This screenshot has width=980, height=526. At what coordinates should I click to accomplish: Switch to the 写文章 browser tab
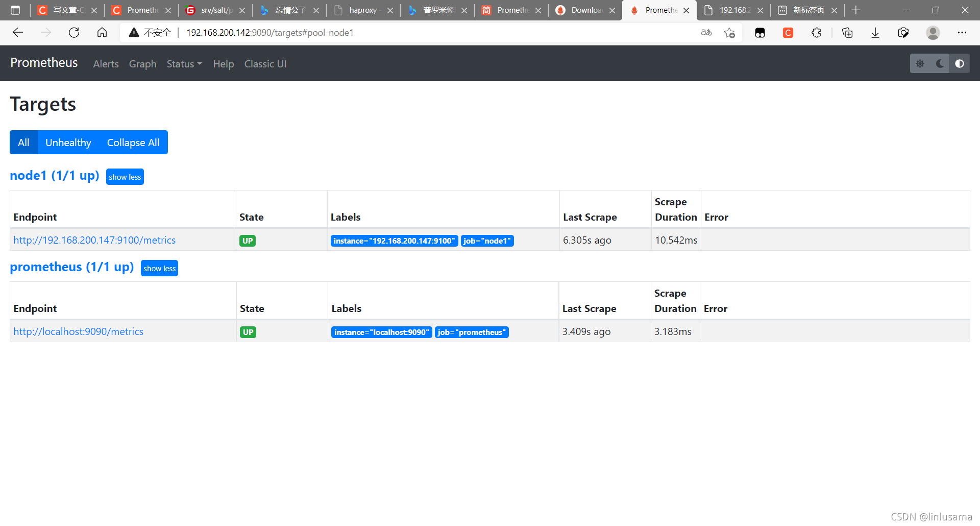coord(68,10)
